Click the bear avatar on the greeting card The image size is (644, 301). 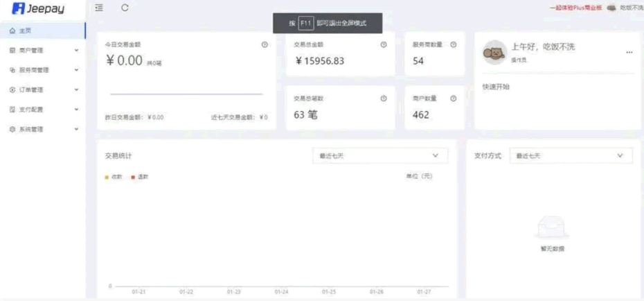493,53
